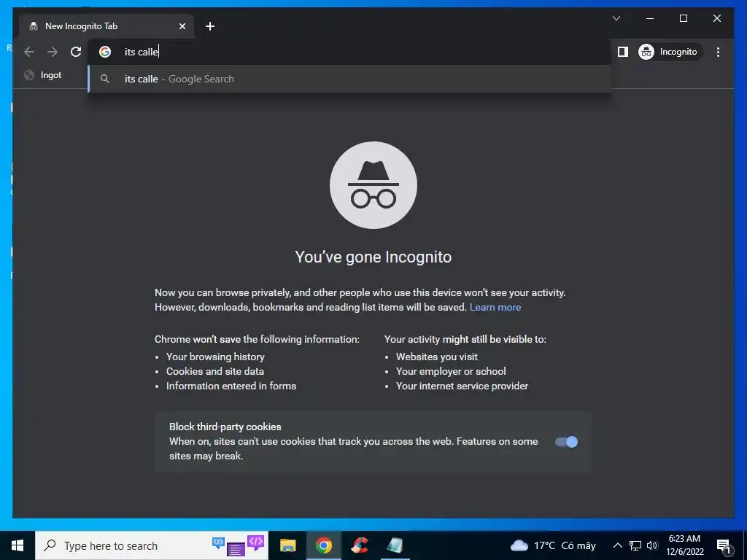The height and width of the screenshot is (560, 747).
Task: Click 'Websites you visit' list item
Action: pyautogui.click(x=436, y=357)
